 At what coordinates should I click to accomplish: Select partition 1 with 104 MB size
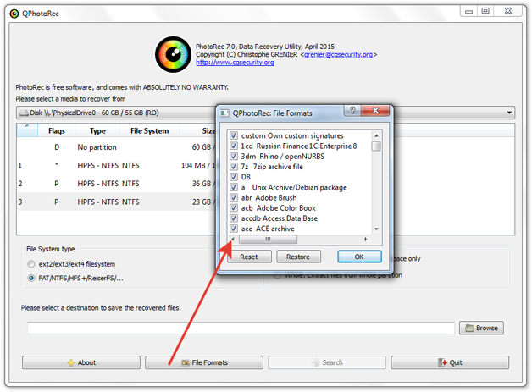coord(117,165)
